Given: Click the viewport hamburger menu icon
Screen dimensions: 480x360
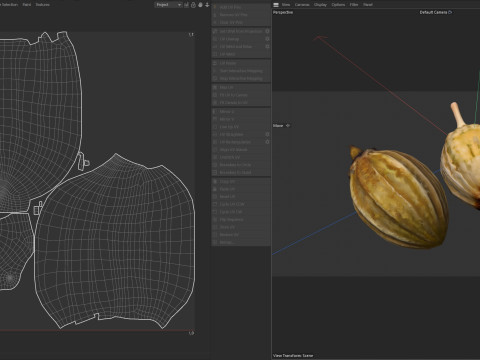Looking at the screenshot, I should [x=276, y=5].
